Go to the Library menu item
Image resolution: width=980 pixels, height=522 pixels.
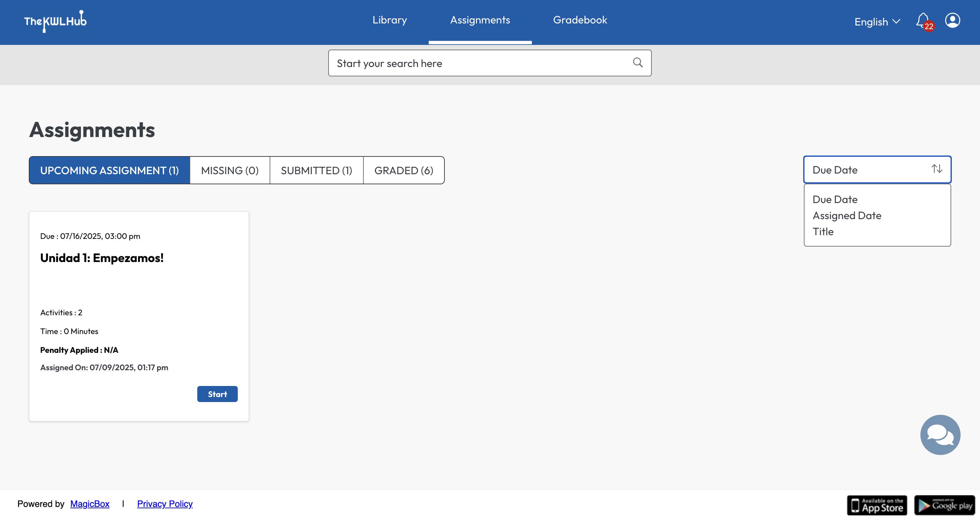coord(390,20)
